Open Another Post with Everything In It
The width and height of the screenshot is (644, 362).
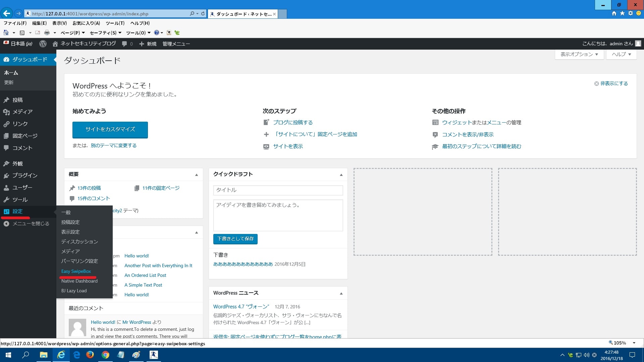click(158, 265)
